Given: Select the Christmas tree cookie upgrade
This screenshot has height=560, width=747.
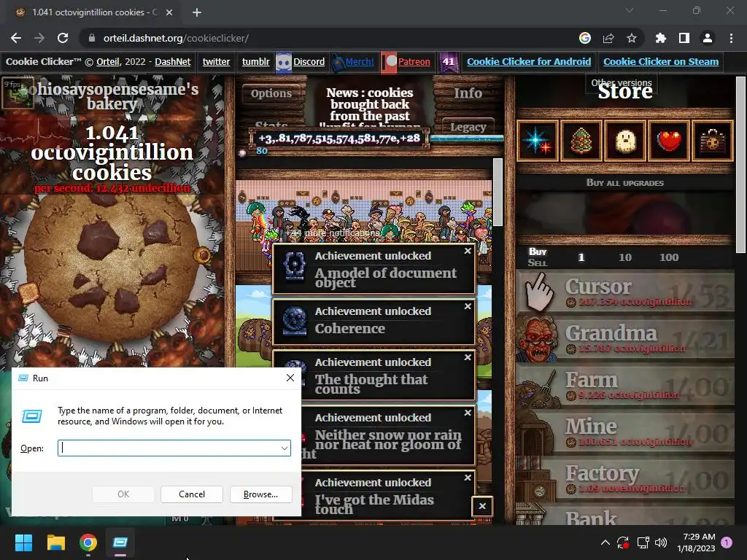Looking at the screenshot, I should pyautogui.click(x=581, y=141).
